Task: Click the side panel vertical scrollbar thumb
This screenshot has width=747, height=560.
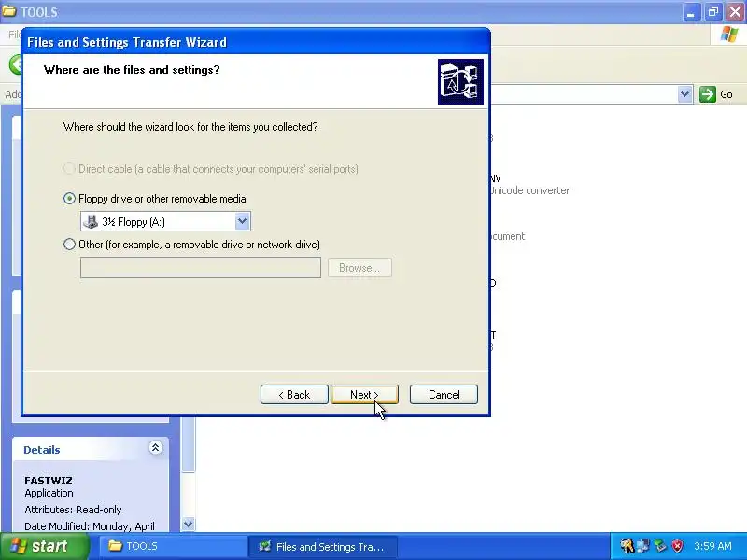Action: coord(189,444)
